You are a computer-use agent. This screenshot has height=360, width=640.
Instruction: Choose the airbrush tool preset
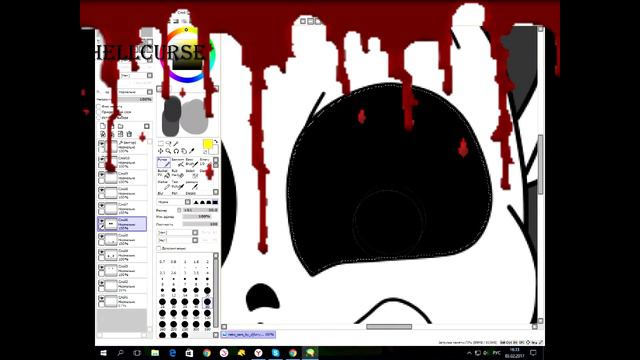pyautogui.click(x=178, y=162)
